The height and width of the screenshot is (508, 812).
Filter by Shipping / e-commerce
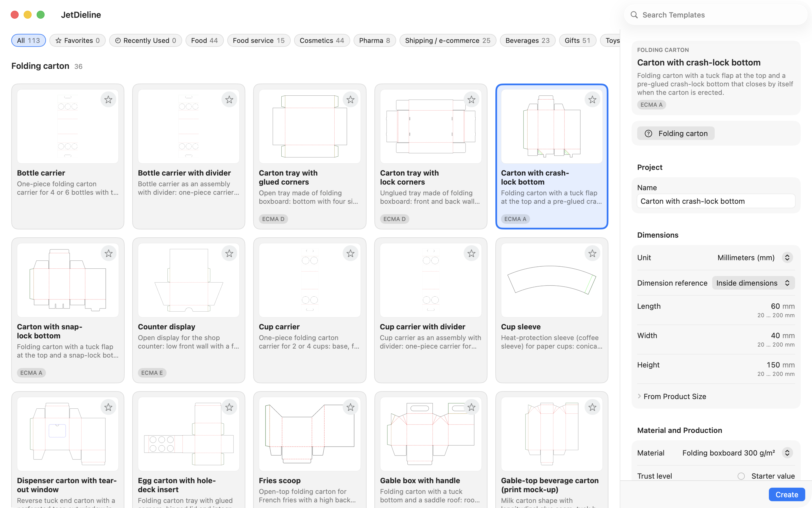[448, 40]
